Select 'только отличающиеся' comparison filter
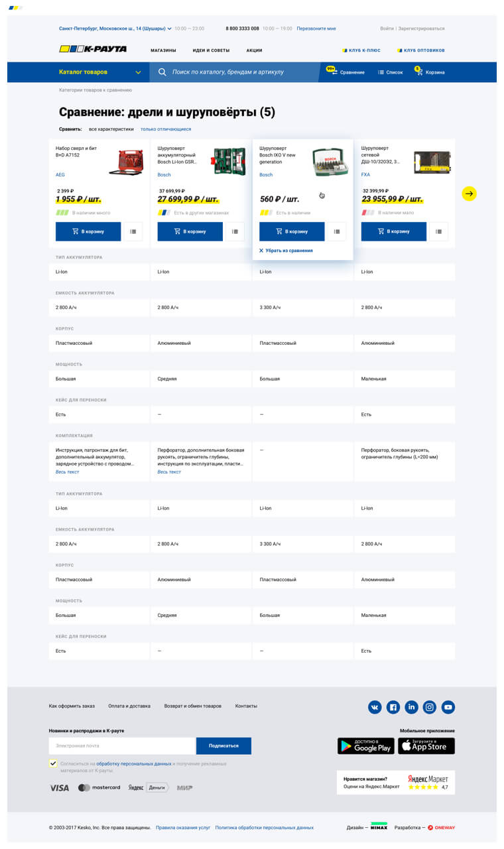The width and height of the screenshot is (504, 849). [166, 129]
